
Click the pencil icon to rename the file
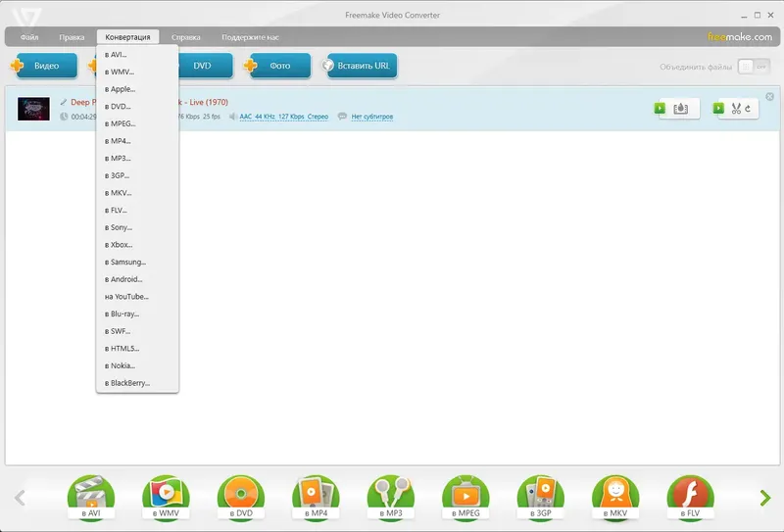click(x=64, y=102)
